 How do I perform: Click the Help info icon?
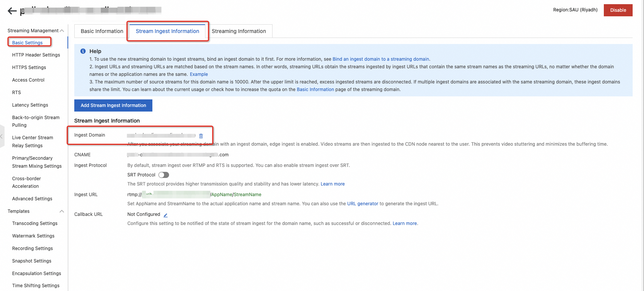83,51
